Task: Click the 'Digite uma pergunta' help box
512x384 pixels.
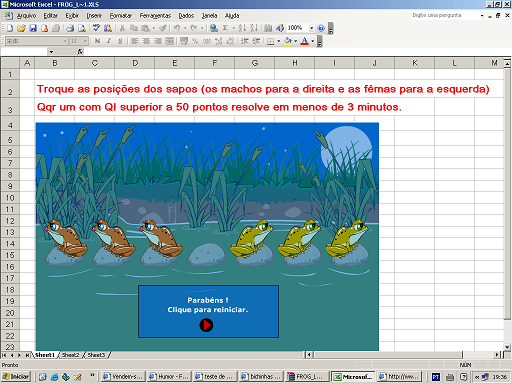Action: 445,15
